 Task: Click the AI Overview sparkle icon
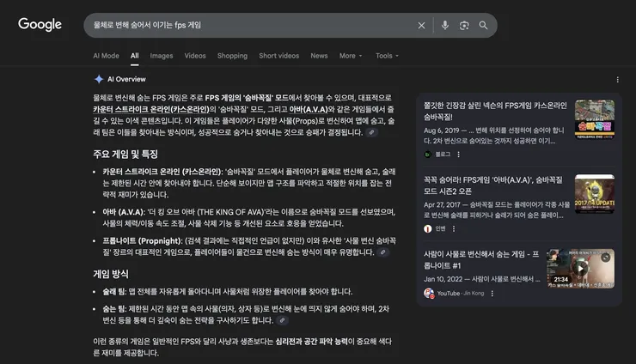(x=99, y=79)
